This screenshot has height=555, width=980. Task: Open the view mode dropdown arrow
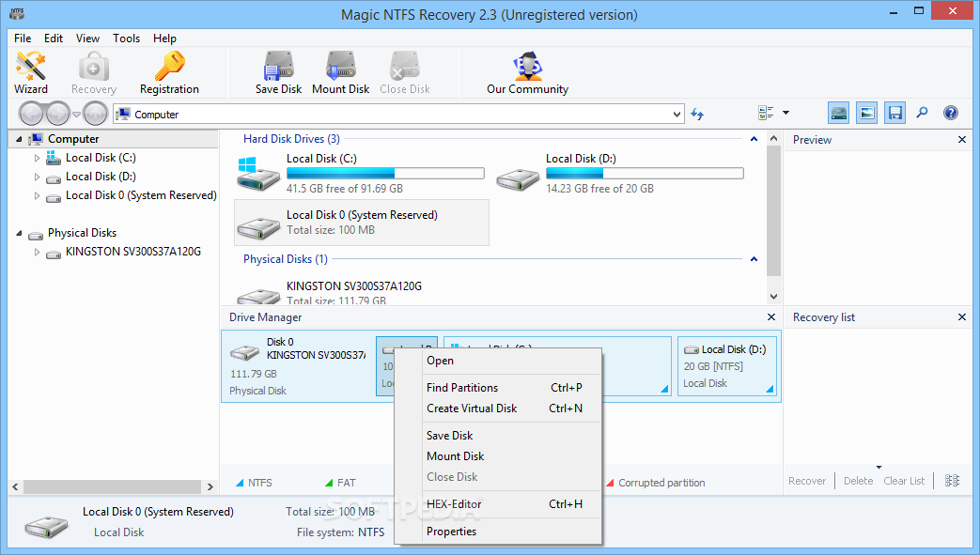tap(786, 113)
